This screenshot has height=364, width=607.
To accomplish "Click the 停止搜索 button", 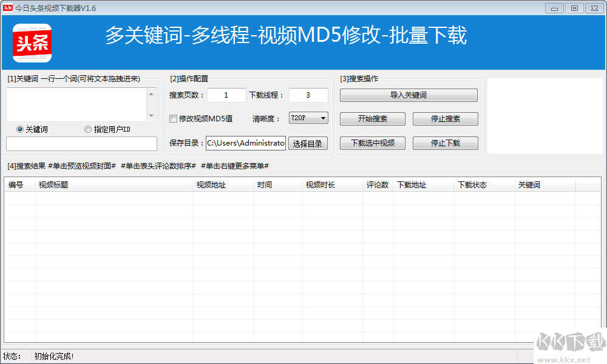I will tap(446, 118).
